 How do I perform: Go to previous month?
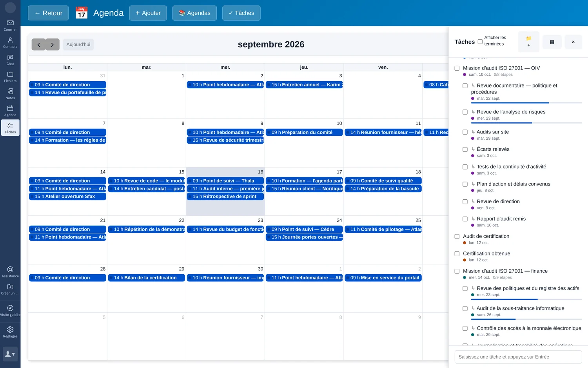(x=38, y=45)
